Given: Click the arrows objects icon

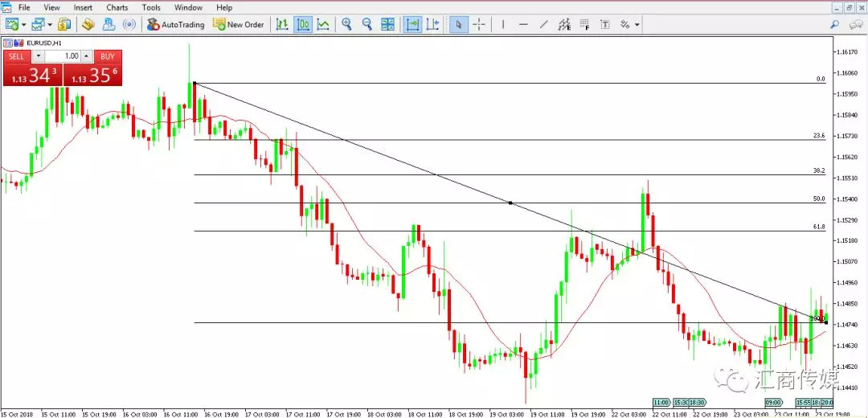Looking at the screenshot, I should [x=625, y=24].
